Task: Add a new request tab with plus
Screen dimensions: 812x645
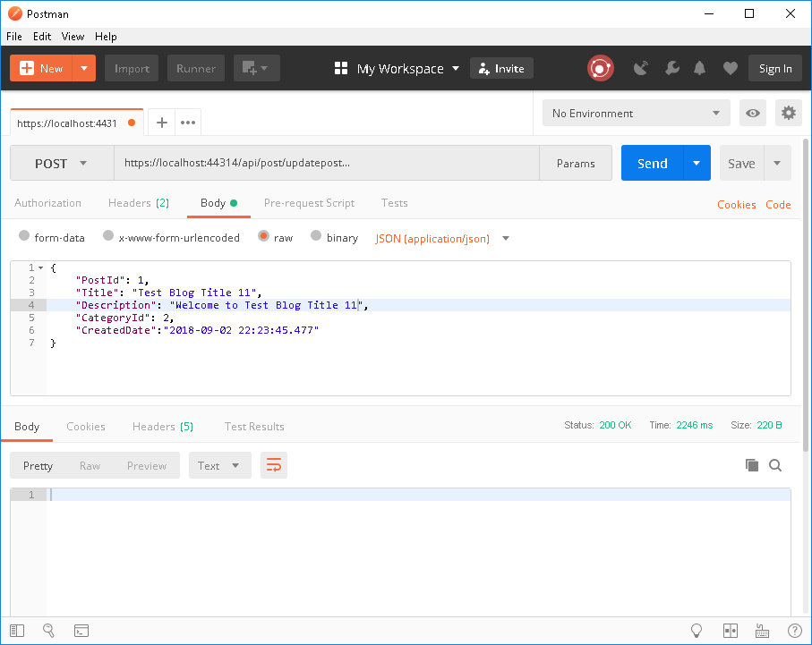Action: 161,123
